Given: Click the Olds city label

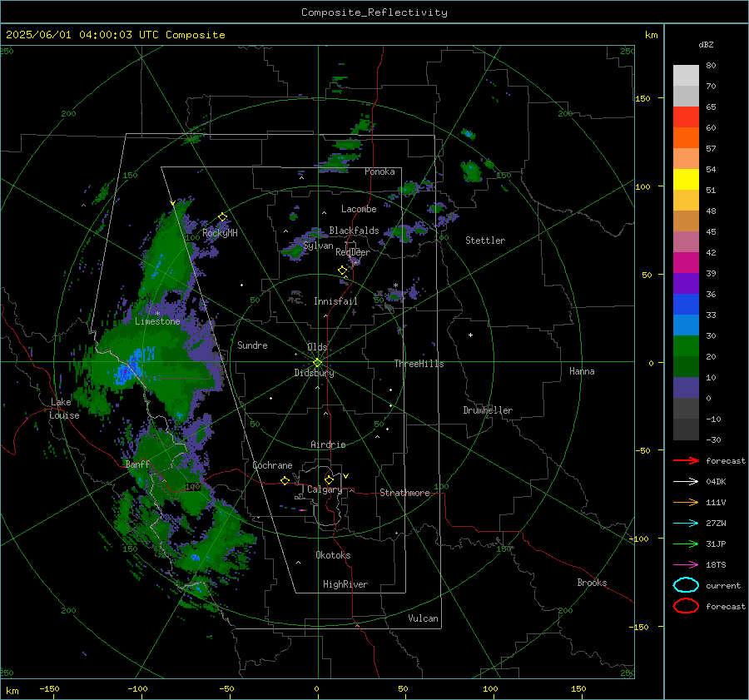Looking at the screenshot, I should click(317, 347).
